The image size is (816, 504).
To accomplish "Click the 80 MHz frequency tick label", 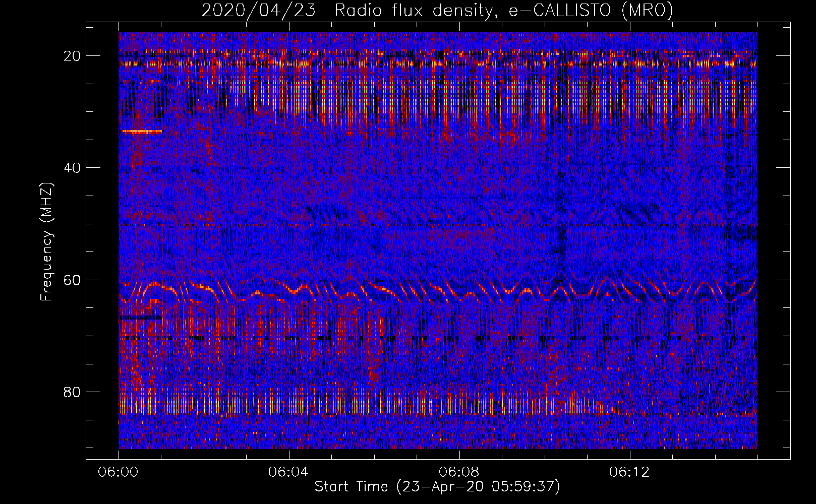I will 73,392.
